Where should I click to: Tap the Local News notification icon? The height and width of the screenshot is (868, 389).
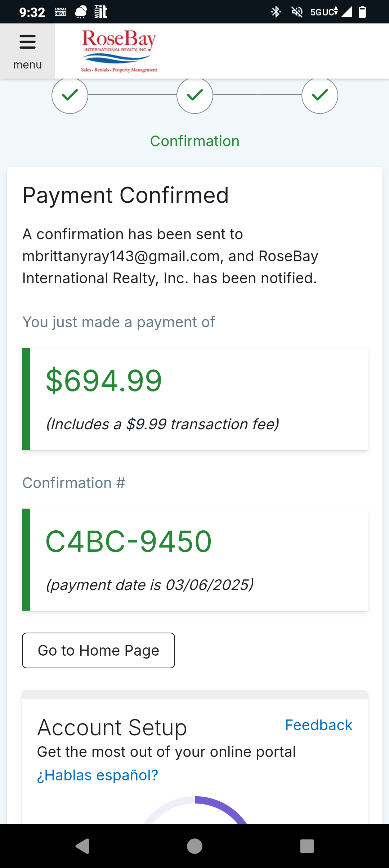tap(61, 12)
